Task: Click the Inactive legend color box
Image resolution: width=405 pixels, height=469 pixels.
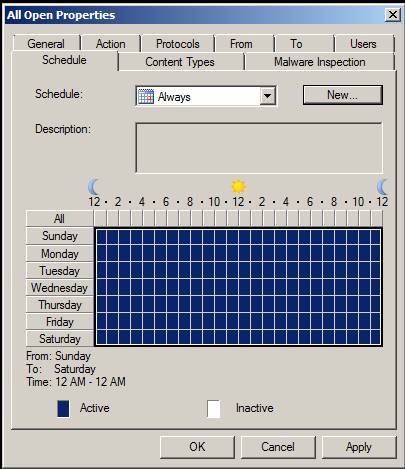Action: [x=214, y=409]
